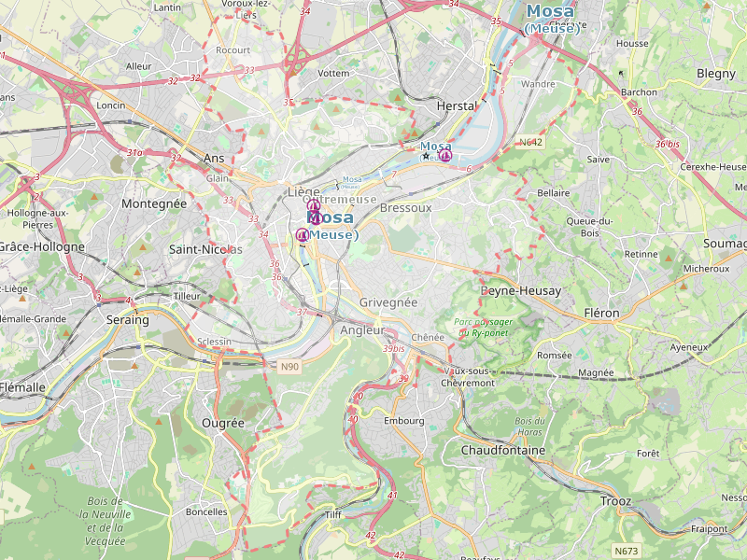
Task: Select the N673 road shield
Action: coord(626,551)
